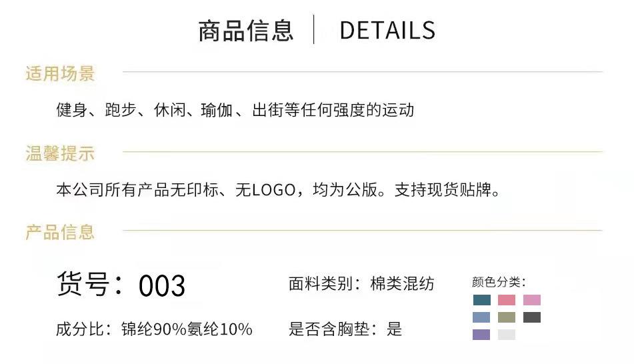This screenshot has height=364, width=634.
Task: Click the 是否含胸垫: 是 text
Action: click(345, 329)
